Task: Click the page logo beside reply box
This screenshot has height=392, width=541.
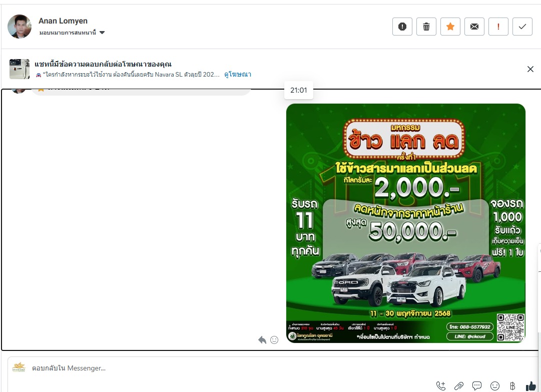Action: coord(19,367)
